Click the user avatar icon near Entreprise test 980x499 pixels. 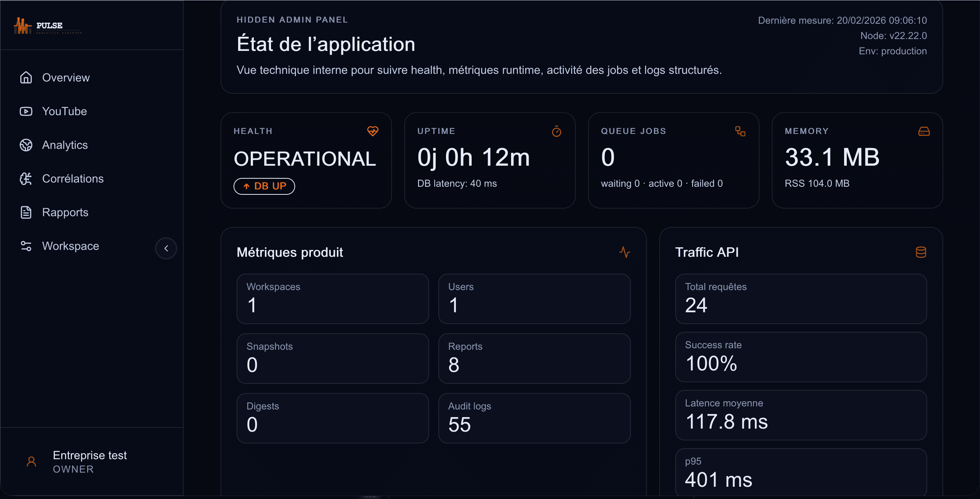31,461
